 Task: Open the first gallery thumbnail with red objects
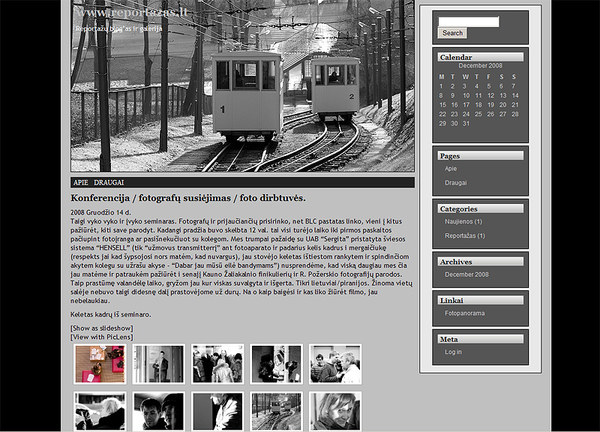pos(100,364)
